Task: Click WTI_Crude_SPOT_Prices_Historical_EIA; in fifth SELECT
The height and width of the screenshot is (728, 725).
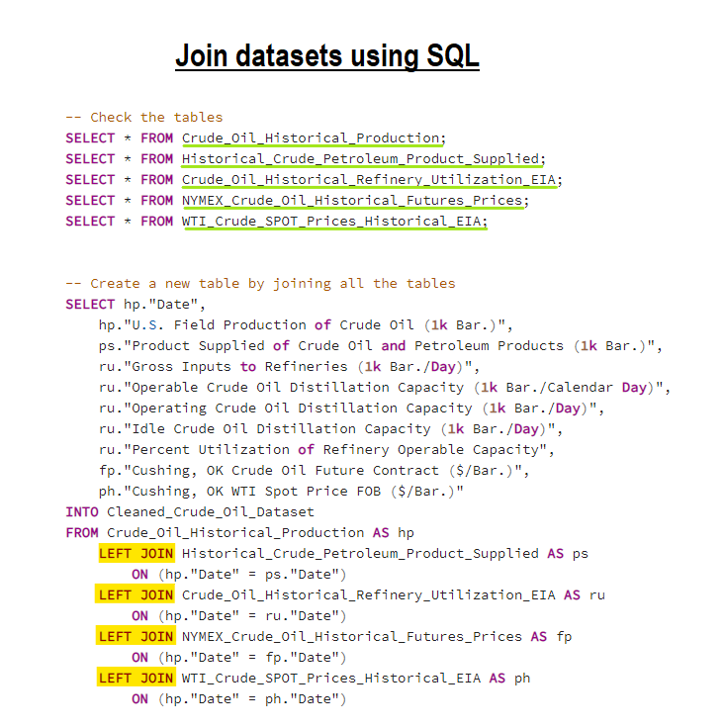Action: point(334,222)
